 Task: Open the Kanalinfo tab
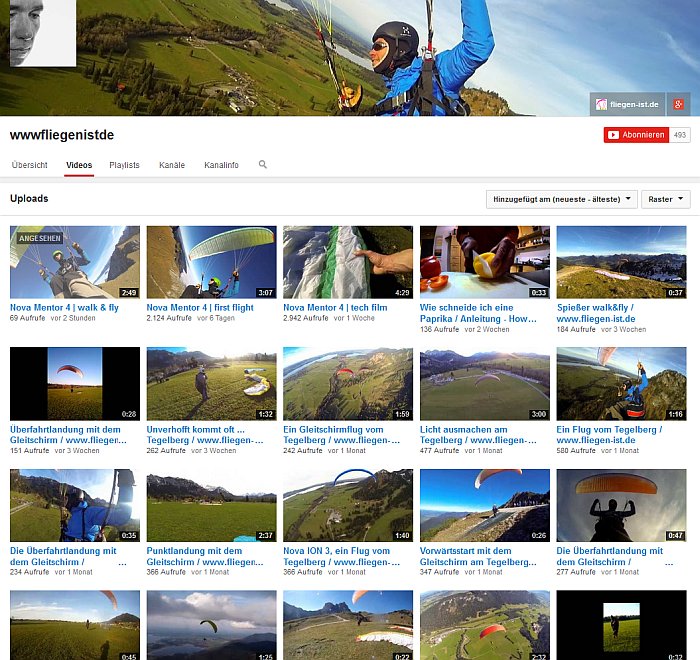[x=221, y=165]
